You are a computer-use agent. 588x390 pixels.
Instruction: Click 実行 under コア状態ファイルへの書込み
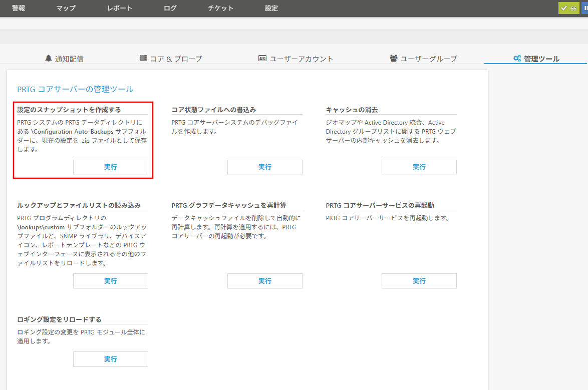click(265, 167)
